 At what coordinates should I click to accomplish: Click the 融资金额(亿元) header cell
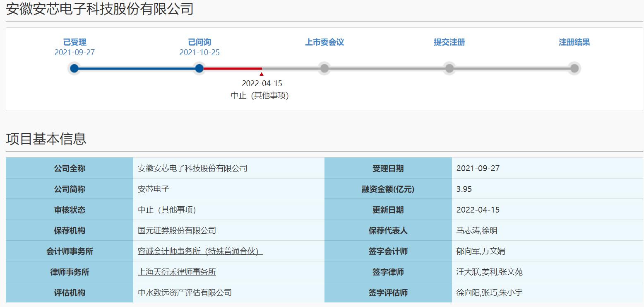(388, 189)
